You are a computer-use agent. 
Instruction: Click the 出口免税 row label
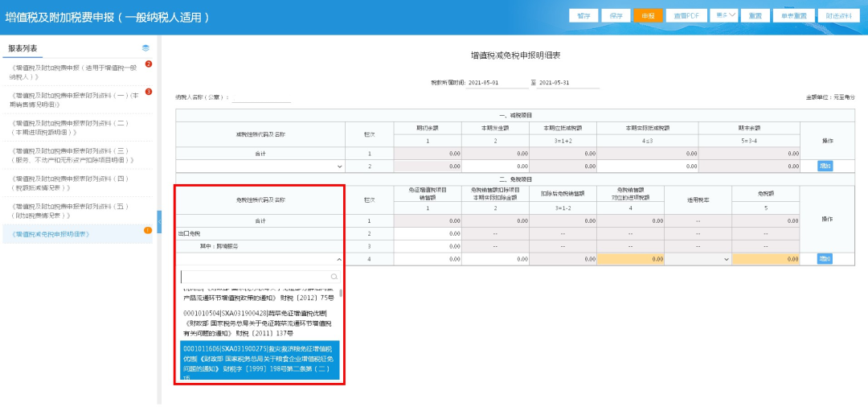click(188, 234)
